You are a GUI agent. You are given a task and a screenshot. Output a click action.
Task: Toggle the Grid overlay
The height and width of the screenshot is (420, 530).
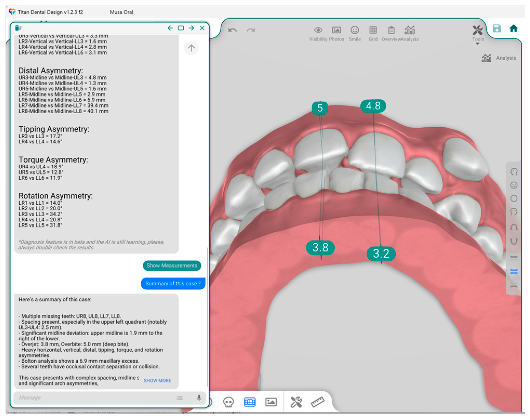(x=373, y=30)
